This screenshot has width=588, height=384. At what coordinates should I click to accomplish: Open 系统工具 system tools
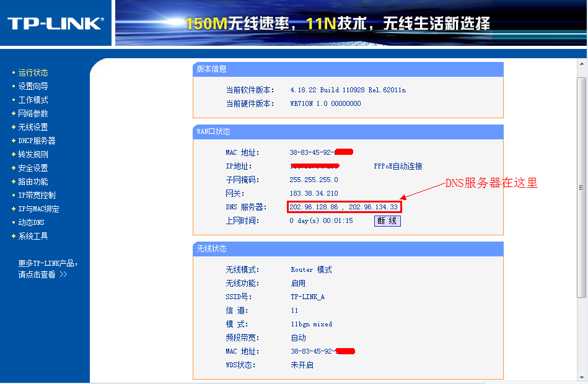34,235
